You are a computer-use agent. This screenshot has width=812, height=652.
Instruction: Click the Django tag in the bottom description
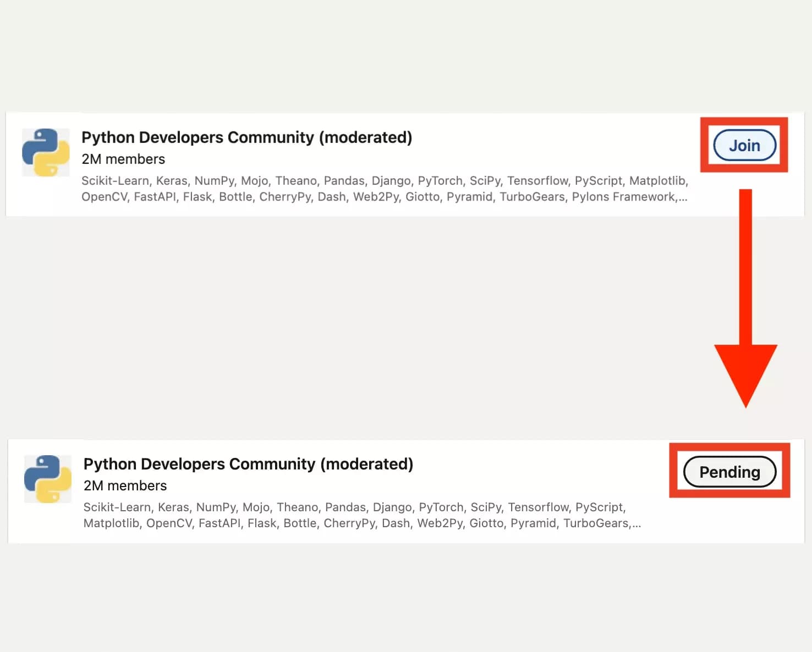(392, 507)
